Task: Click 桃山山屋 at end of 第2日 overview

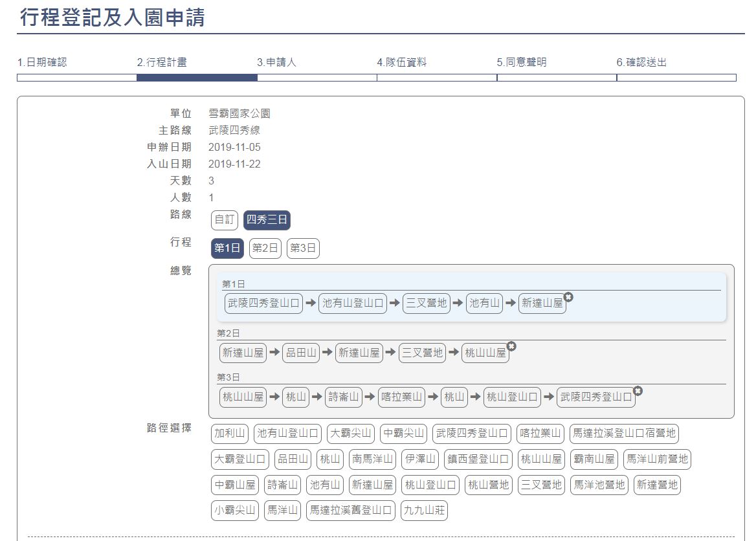Action: pyautogui.click(x=485, y=353)
